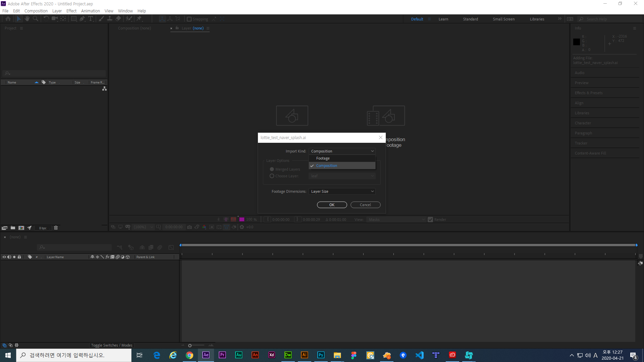Click the Home icon in toolbar
This screenshot has height=362, width=644.
click(8, 19)
